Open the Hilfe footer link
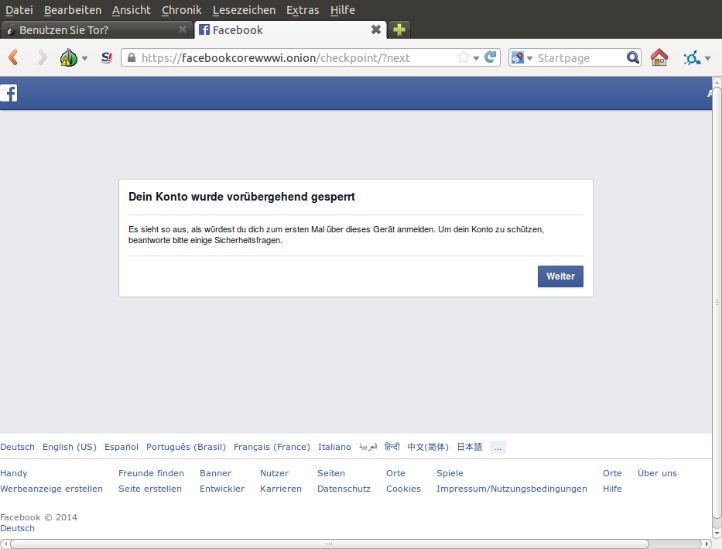Screen dimensions: 722x549 [612, 489]
